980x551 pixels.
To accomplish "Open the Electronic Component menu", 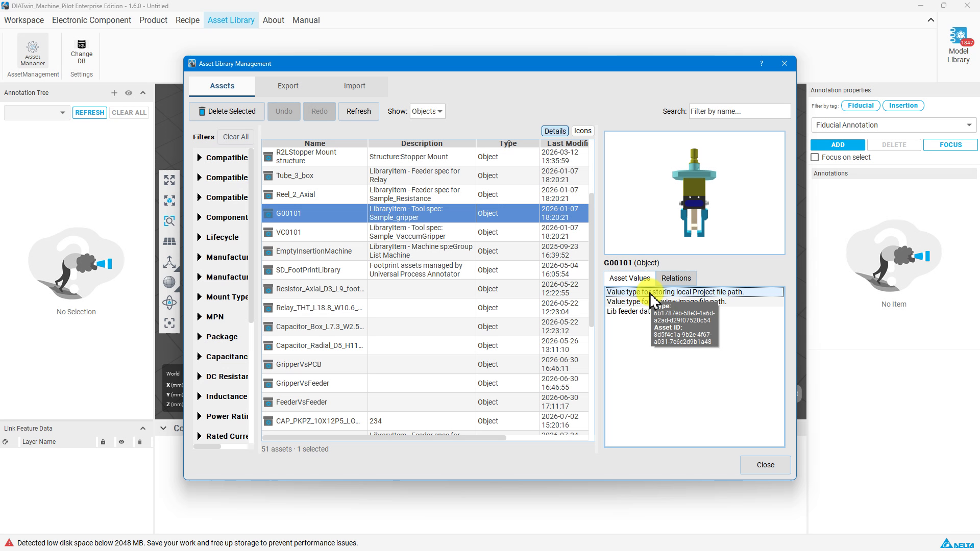I will point(91,20).
